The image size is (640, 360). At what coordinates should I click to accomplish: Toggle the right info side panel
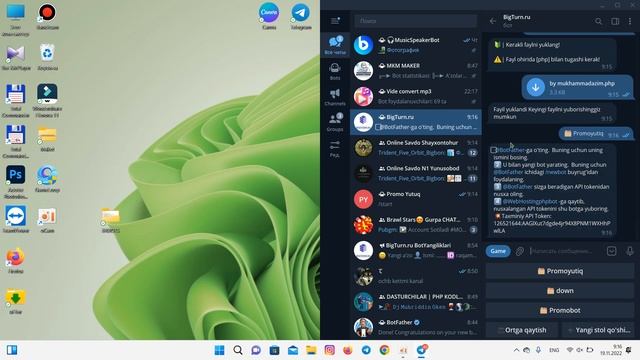(615, 21)
